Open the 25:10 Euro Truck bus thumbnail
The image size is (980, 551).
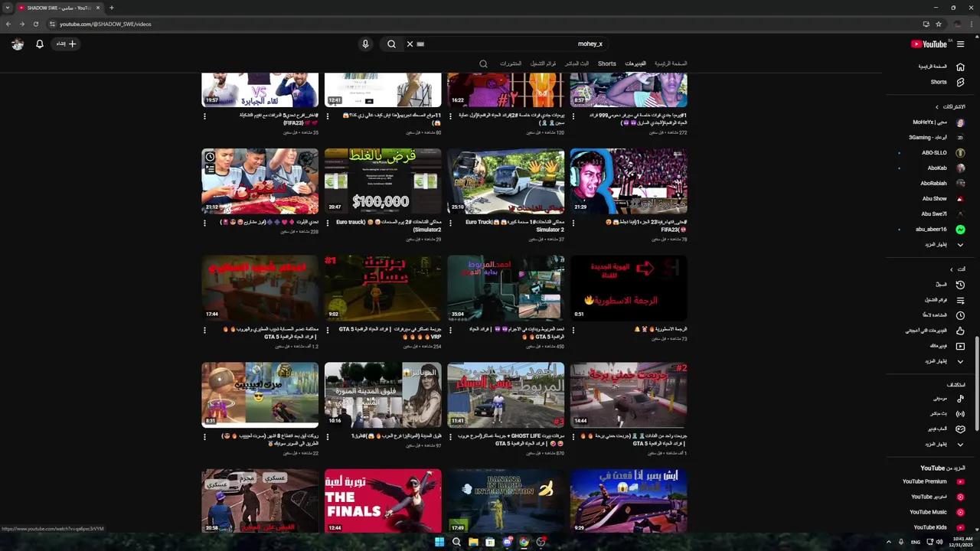(x=506, y=181)
